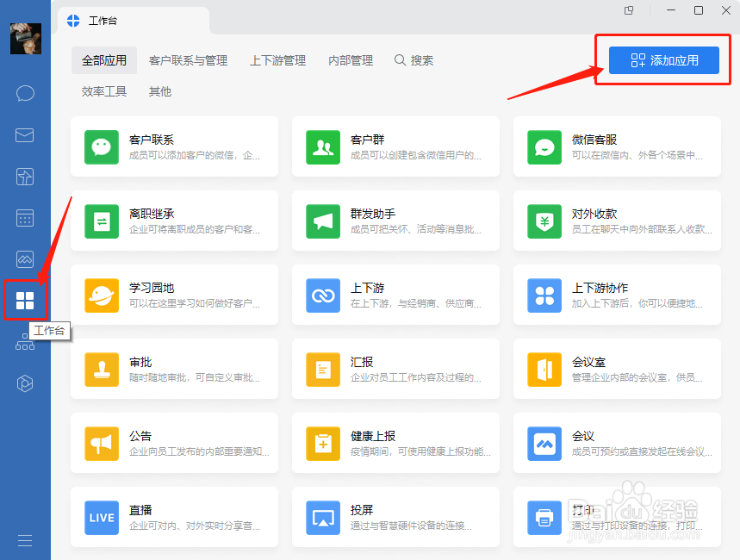This screenshot has height=560, width=740.
Task: Click the user avatar at top left
Action: [26, 38]
